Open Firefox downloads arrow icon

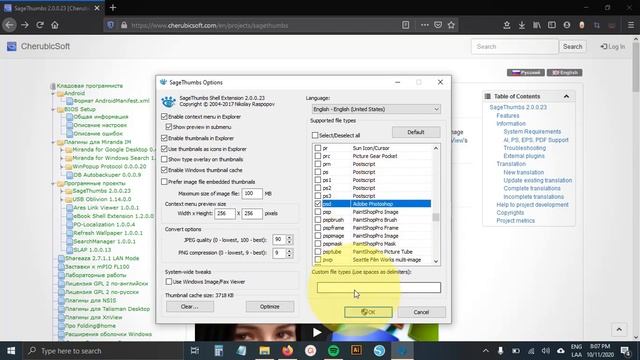point(522,25)
